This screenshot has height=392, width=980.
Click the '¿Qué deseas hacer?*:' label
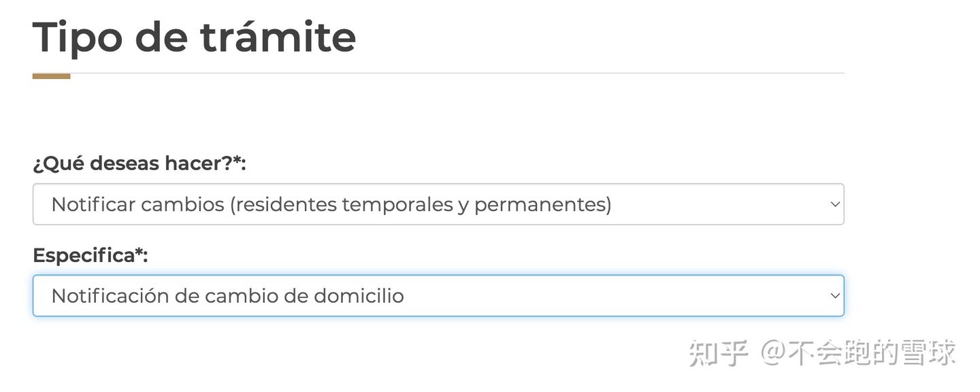pyautogui.click(x=139, y=163)
